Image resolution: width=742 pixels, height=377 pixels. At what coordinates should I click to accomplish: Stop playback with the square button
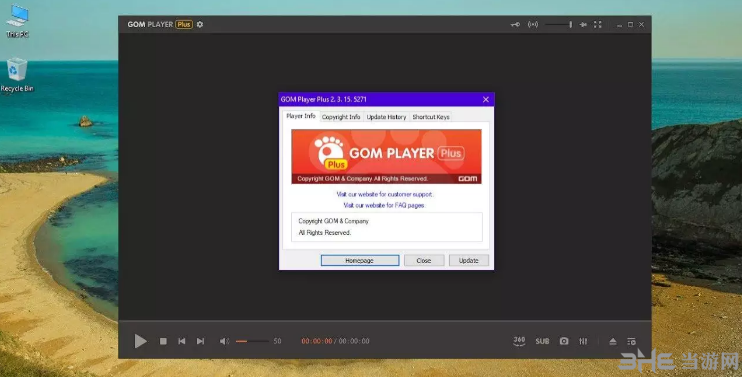tap(163, 341)
